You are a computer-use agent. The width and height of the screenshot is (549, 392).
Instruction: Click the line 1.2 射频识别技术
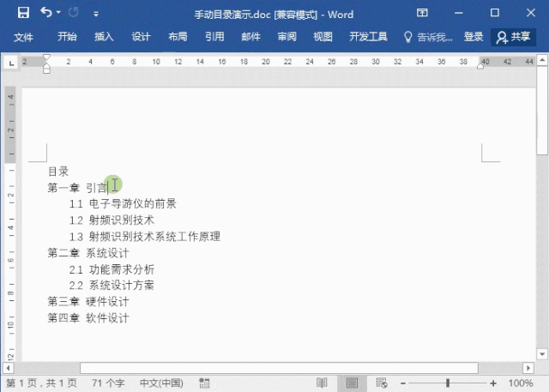(x=112, y=220)
